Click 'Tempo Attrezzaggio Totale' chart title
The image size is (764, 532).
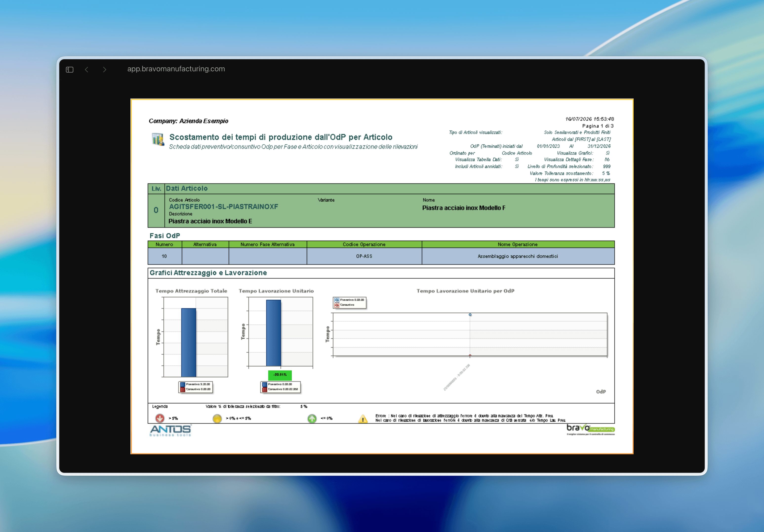click(x=191, y=291)
